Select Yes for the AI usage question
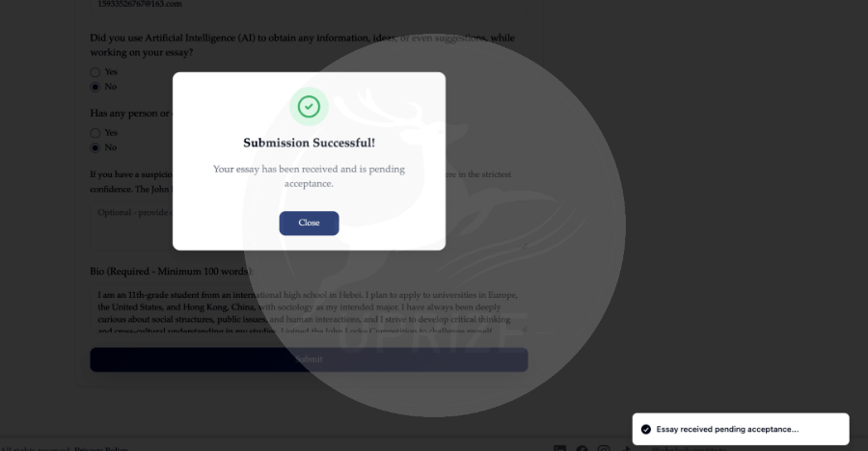The width and height of the screenshot is (868, 451). pyautogui.click(x=95, y=72)
